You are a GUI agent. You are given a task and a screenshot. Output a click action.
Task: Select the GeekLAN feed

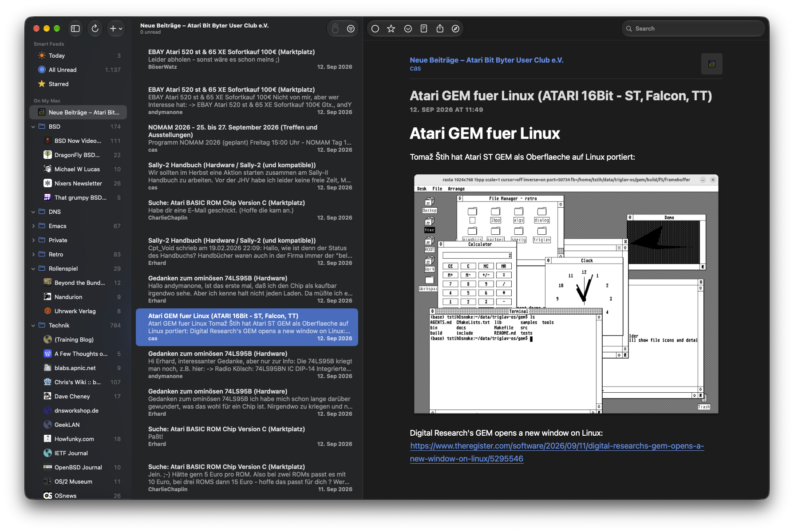(x=78, y=425)
